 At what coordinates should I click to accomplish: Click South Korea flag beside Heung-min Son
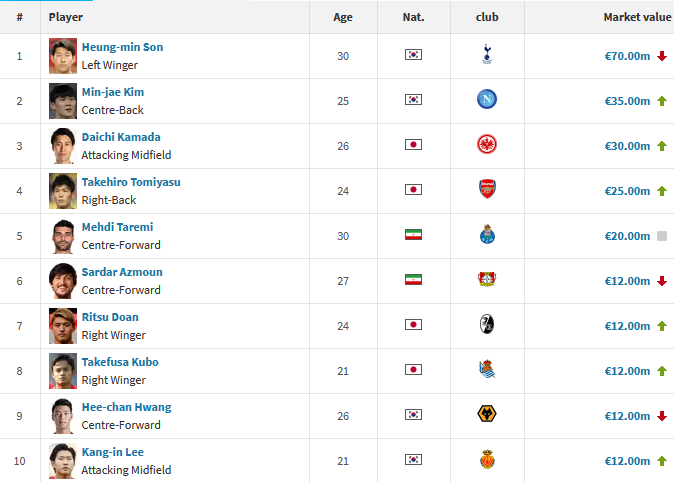pos(413,55)
